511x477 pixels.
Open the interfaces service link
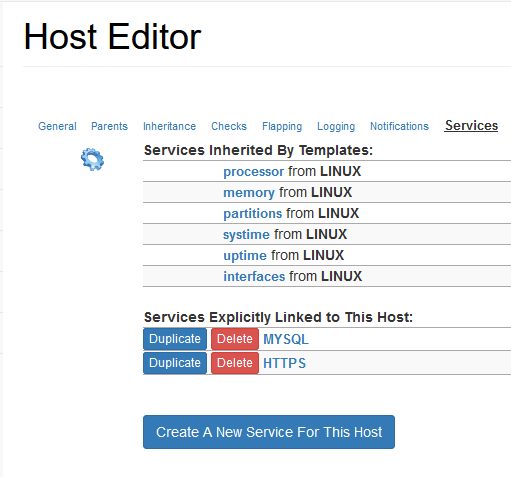[254, 276]
